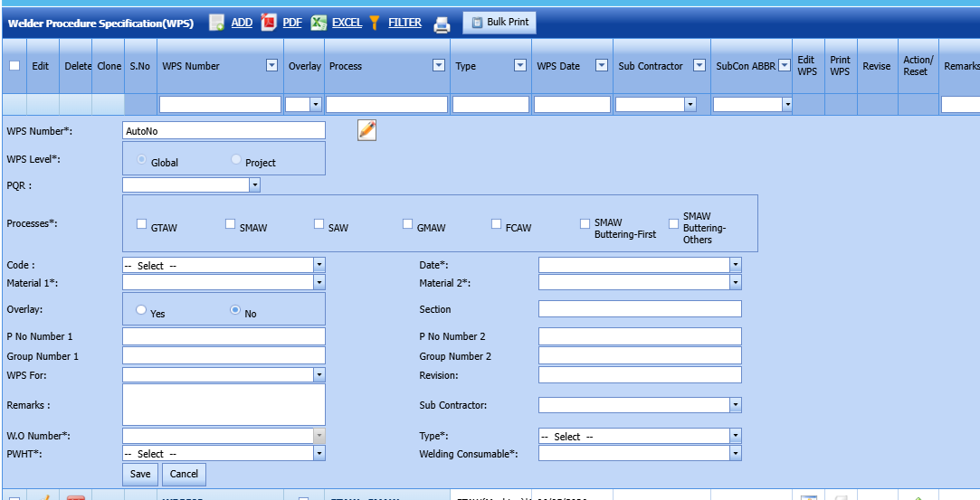Click the P No Number 1 field

[x=224, y=336]
